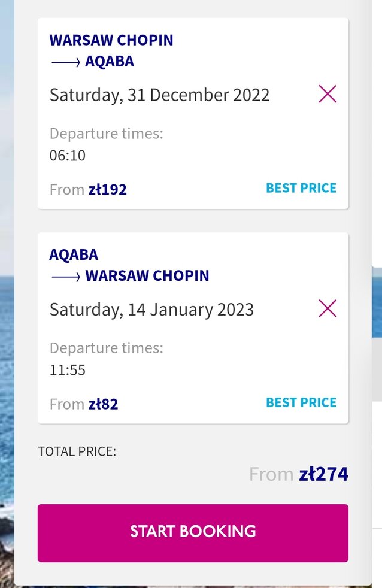Choose the 11:55 departure time
Viewport: 382px width, 588px height.
point(68,370)
